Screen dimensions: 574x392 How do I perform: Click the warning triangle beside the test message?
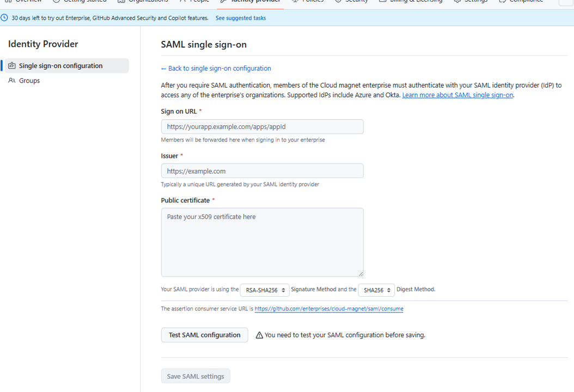pos(259,335)
